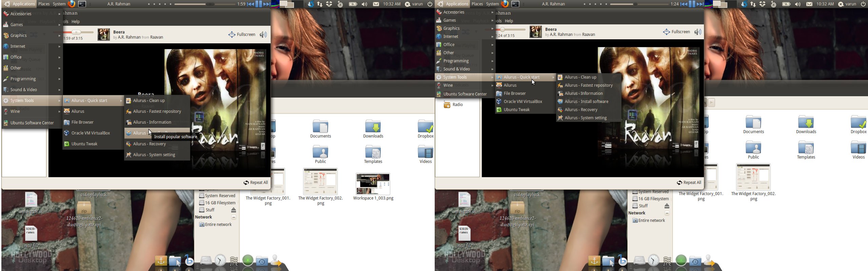
Task: Click the blue swirl tray icon on the right desktop
Action: 744,4
